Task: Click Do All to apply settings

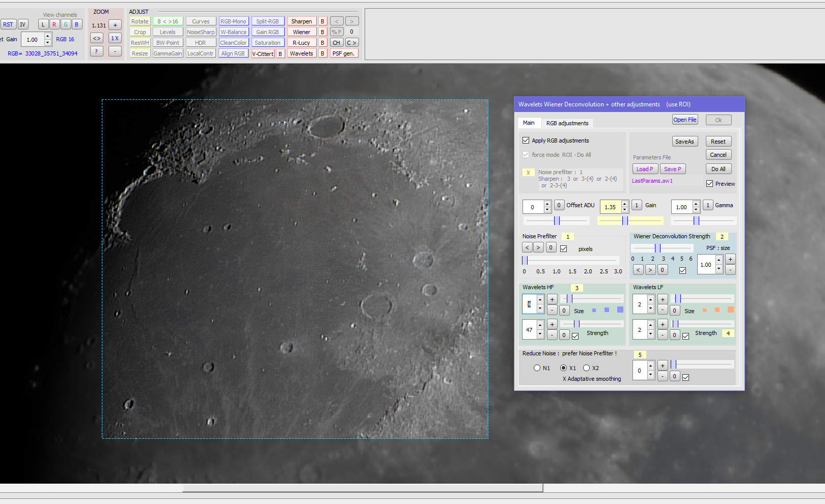Action: point(719,169)
